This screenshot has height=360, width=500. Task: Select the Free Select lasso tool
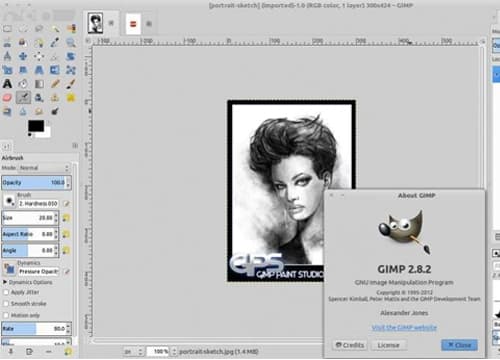[39, 29]
